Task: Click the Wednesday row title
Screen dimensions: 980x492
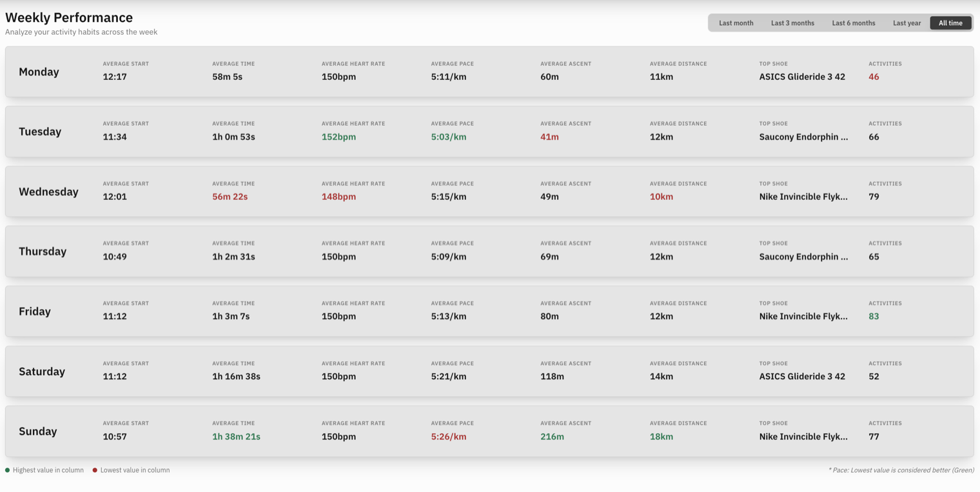Action: (x=48, y=192)
